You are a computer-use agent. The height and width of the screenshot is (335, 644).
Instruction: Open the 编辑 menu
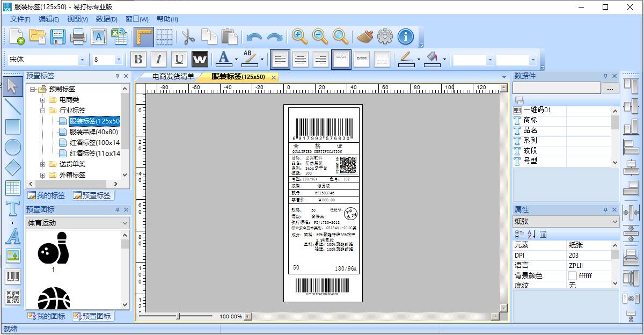[x=49, y=19]
